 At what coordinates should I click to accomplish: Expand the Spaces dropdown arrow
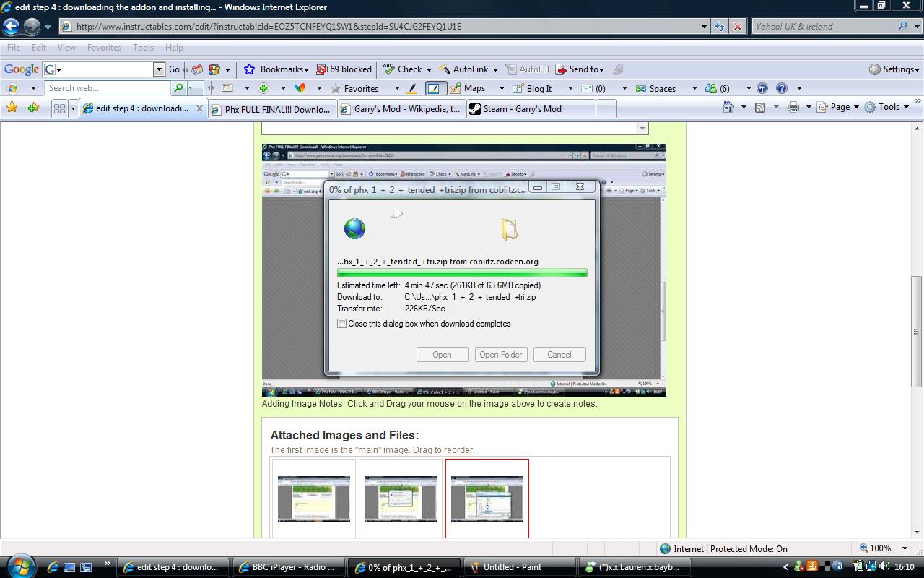click(694, 88)
